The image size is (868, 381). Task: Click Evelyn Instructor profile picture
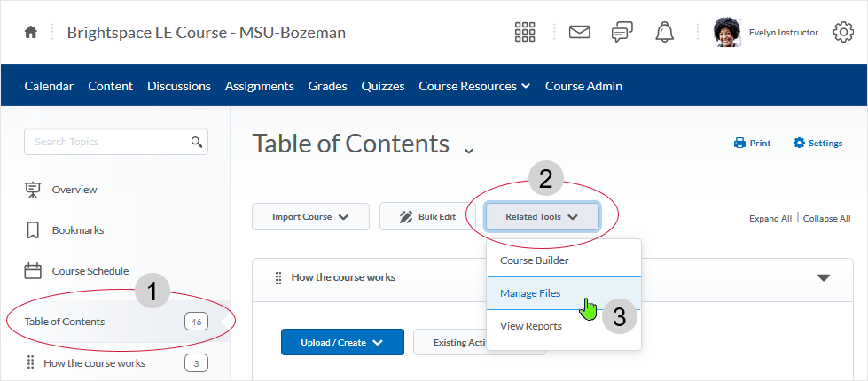[727, 32]
